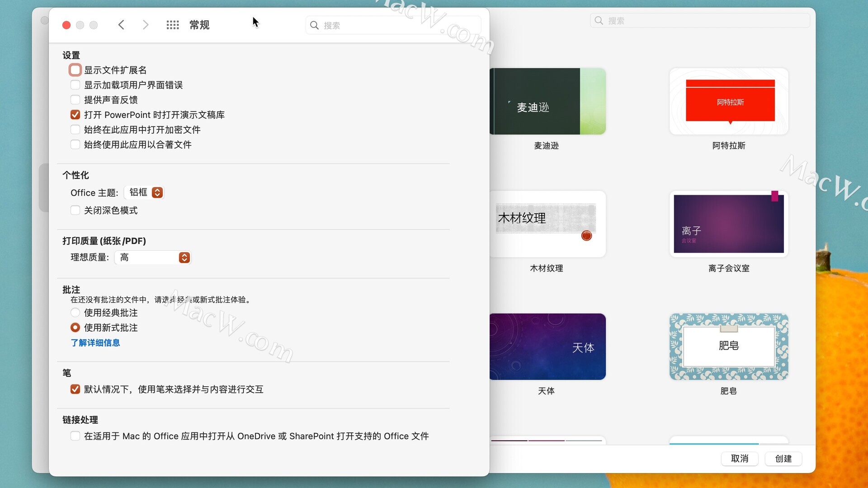
Task: Open the 了解详细信息 link
Action: point(95,343)
